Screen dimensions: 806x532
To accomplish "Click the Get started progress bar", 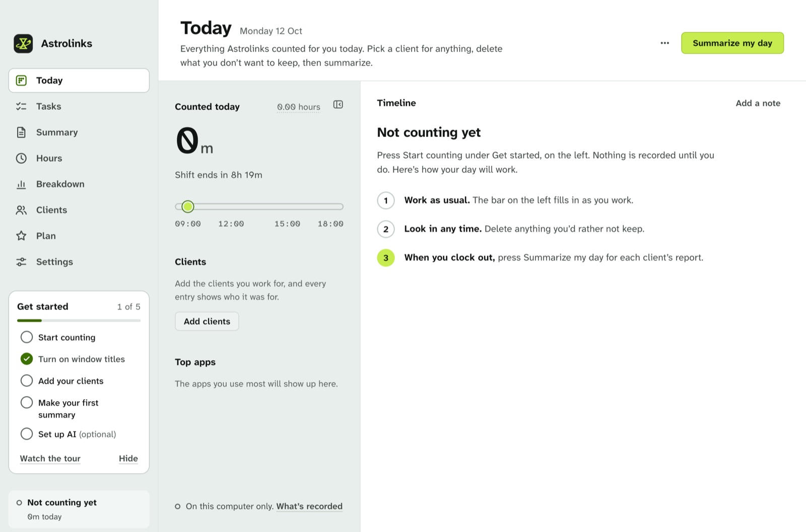I will [x=79, y=321].
